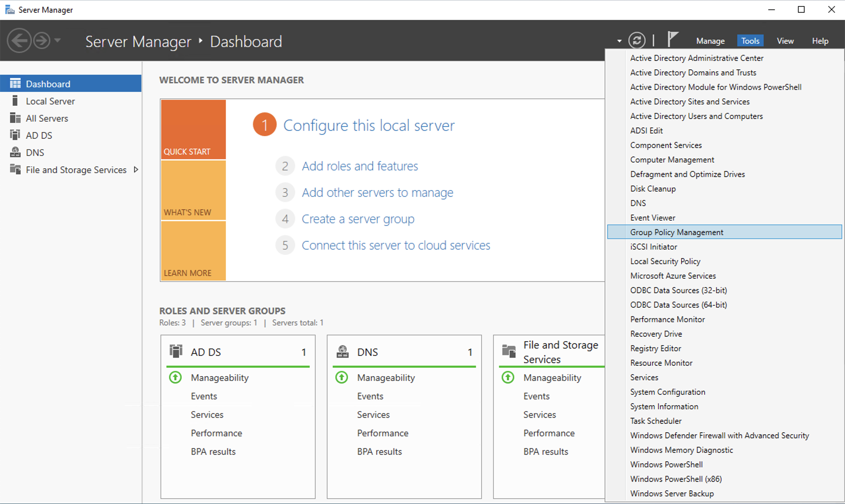This screenshot has width=845, height=504.
Task: Click Add roles and features link
Action: click(360, 166)
